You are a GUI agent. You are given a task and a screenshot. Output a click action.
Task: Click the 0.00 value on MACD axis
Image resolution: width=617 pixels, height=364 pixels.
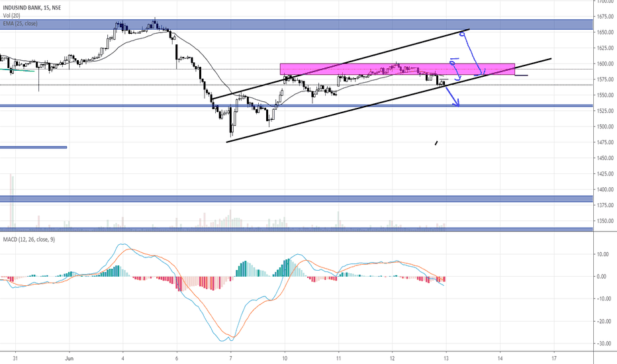pos(602,277)
